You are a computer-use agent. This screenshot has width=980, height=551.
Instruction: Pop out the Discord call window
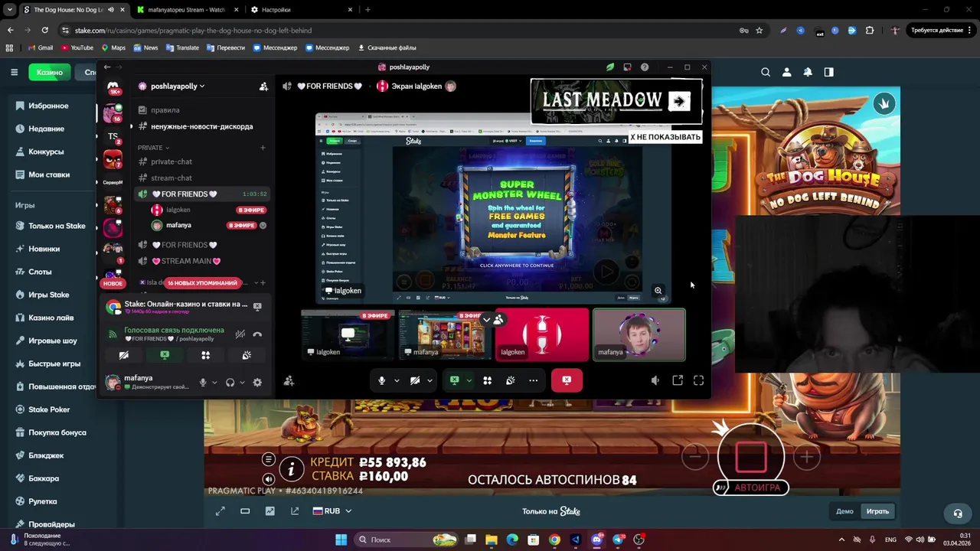(678, 380)
